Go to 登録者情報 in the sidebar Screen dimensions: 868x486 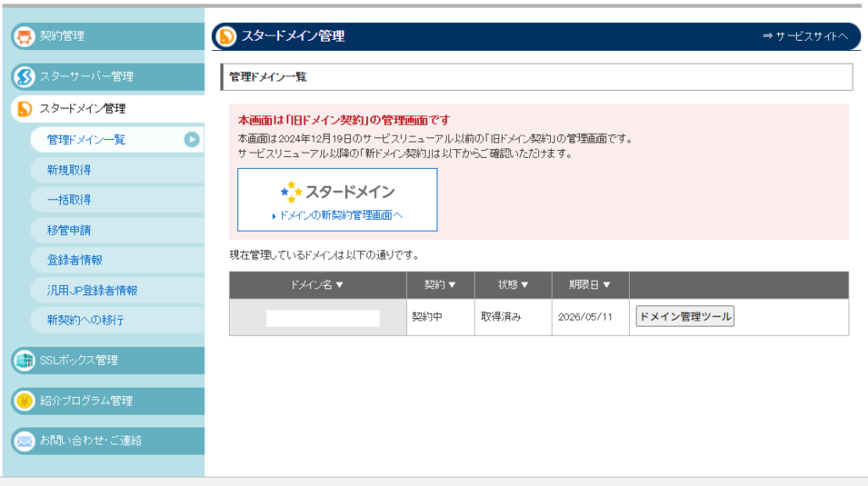75,260
